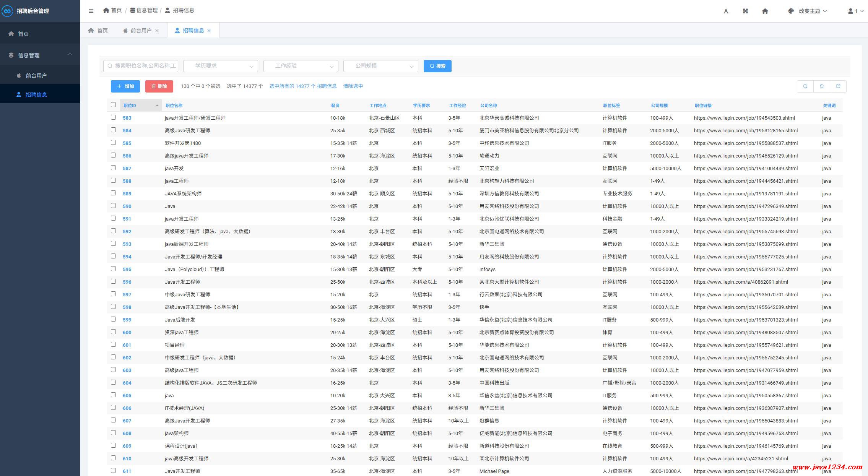Click the font size 'A' icon
Image resolution: width=868 pixels, height=476 pixels.
pyautogui.click(x=726, y=11)
